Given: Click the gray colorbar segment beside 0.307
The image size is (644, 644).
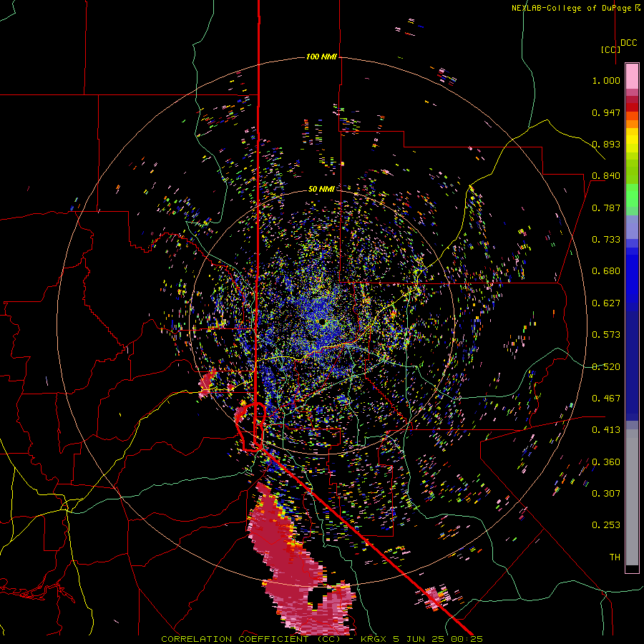Looking at the screenshot, I should [632, 497].
